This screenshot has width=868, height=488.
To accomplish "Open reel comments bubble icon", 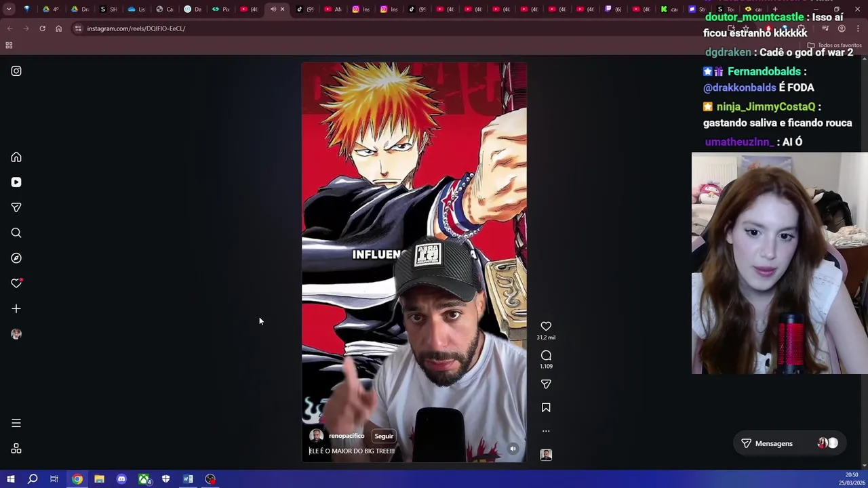I will (546, 355).
